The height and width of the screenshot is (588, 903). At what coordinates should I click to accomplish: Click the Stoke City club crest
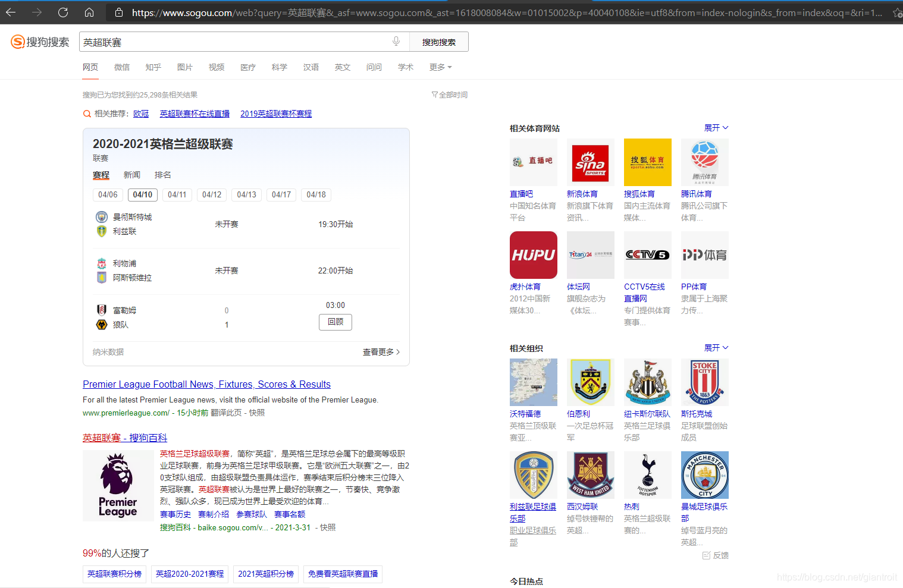pos(705,382)
